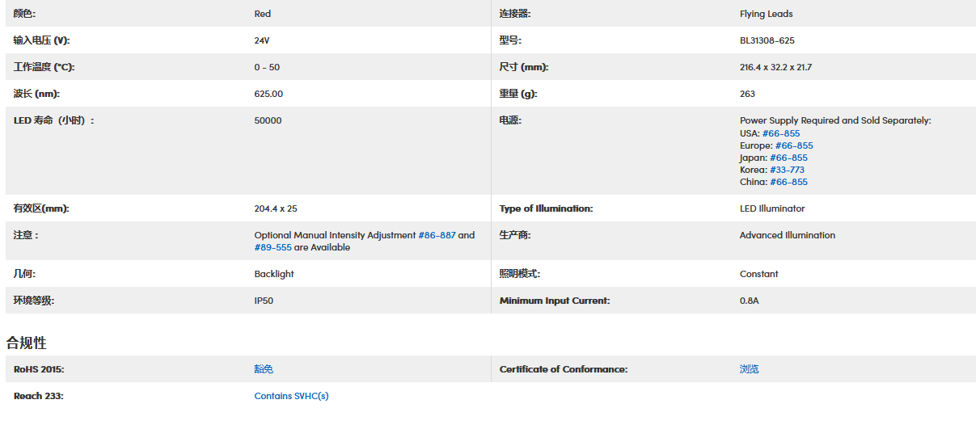Screen dimensions: 980x425
Task: Click the Flying Leads connector value
Action: [766, 14]
